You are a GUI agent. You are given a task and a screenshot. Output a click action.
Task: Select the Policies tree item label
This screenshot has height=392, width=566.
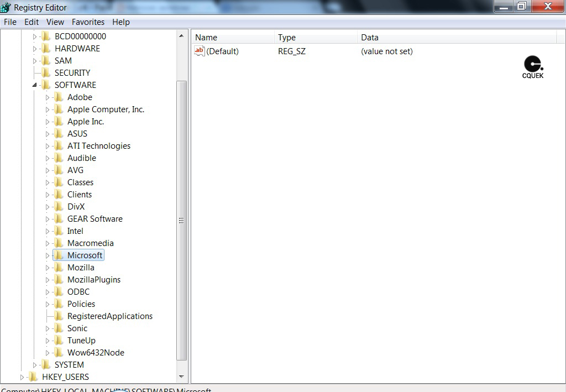coord(81,304)
